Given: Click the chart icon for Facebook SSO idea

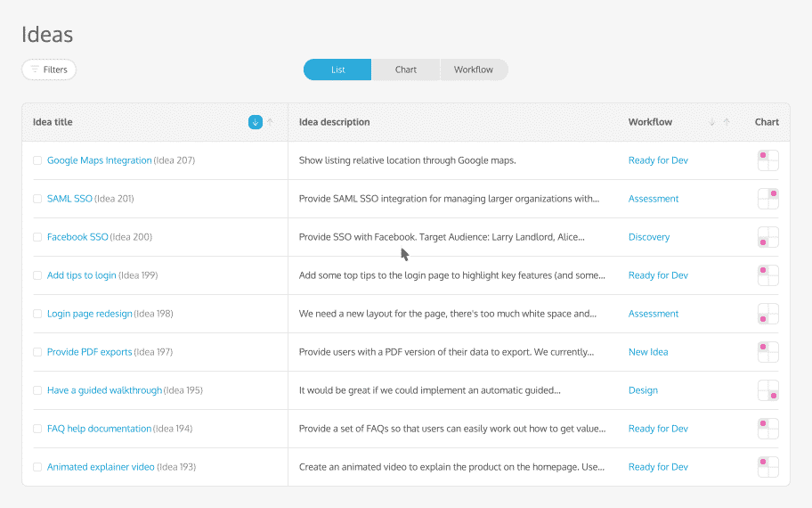Looking at the screenshot, I should (x=767, y=237).
